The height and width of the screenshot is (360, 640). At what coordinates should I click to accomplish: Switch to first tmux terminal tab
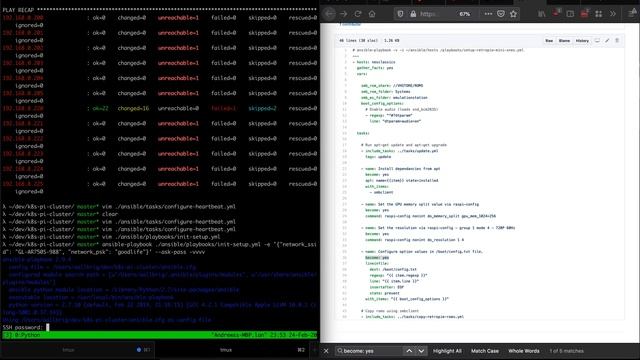coord(78,350)
